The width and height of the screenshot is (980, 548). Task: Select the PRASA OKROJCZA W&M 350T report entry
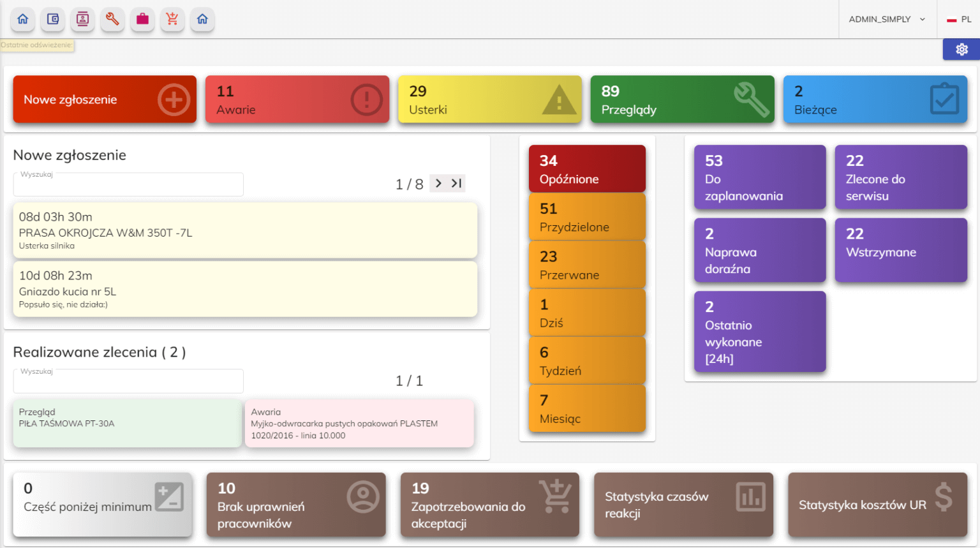245,230
